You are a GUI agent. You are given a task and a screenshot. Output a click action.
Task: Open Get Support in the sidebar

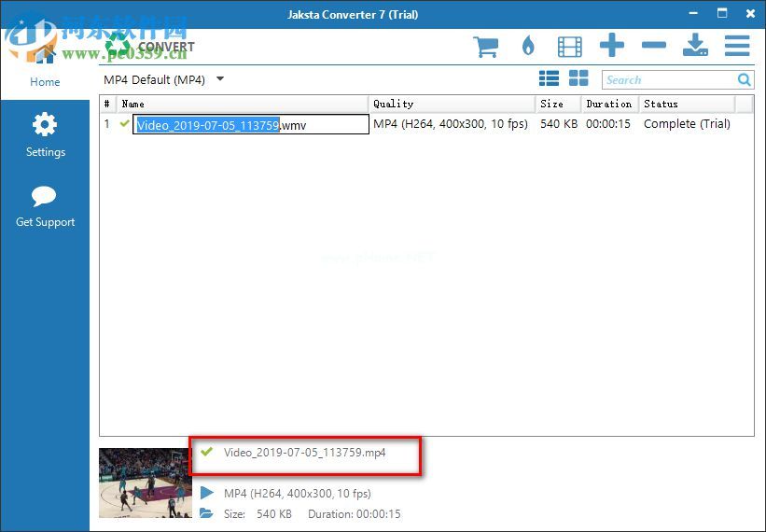45,206
